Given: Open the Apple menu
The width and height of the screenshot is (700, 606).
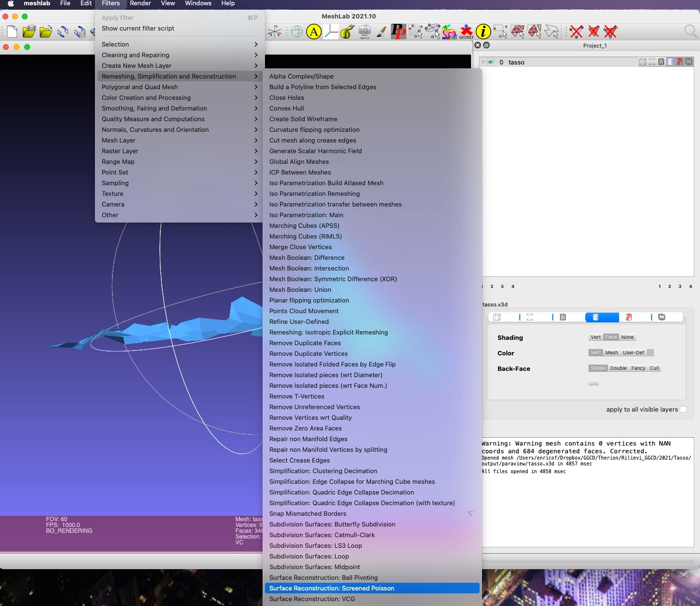Looking at the screenshot, I should pos(11,3).
